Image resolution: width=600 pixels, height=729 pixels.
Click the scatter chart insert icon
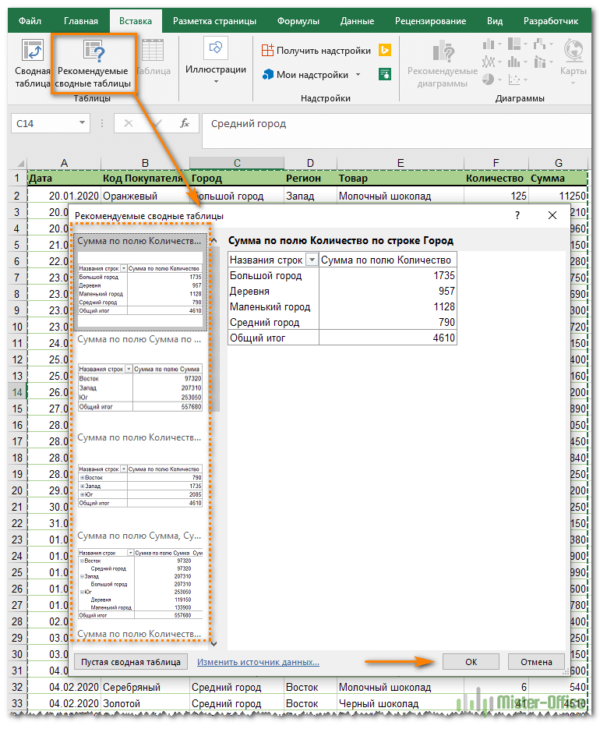coord(514,80)
